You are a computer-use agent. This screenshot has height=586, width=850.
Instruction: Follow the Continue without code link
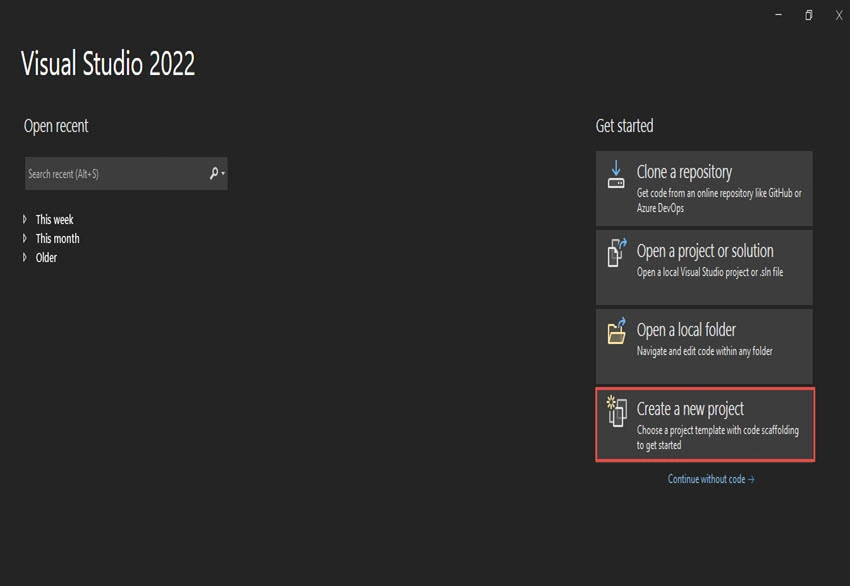point(711,479)
